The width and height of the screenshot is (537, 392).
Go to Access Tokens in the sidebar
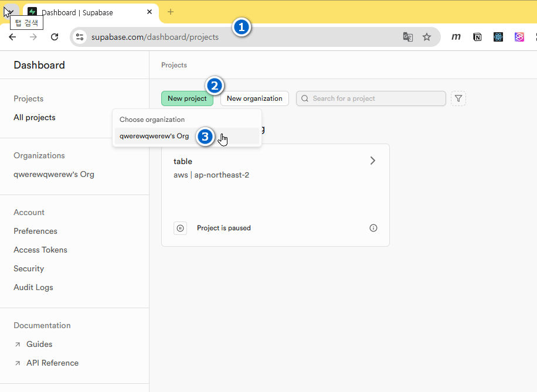click(x=40, y=250)
